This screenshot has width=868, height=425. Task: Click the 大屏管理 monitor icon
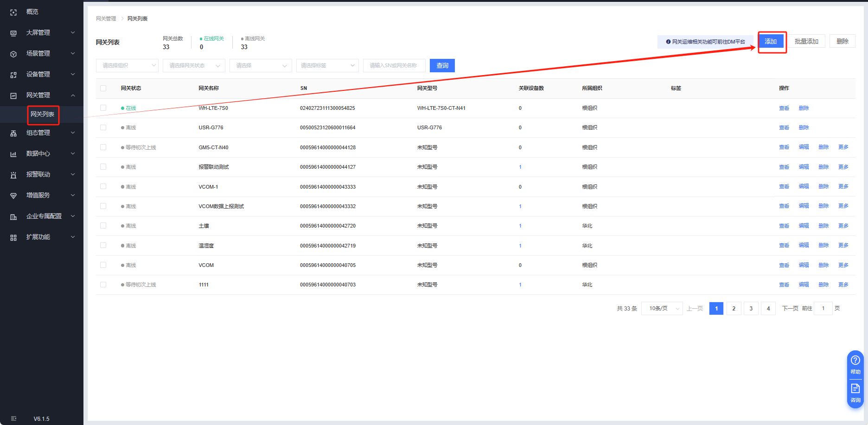tap(13, 33)
